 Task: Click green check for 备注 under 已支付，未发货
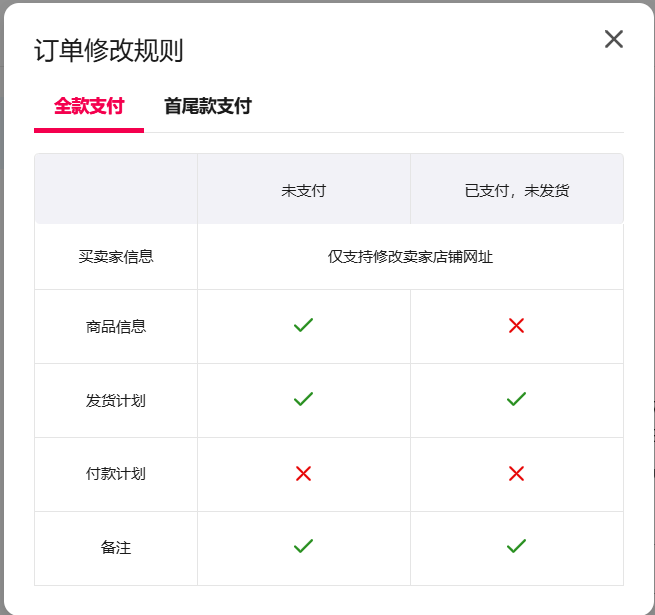[x=516, y=546]
